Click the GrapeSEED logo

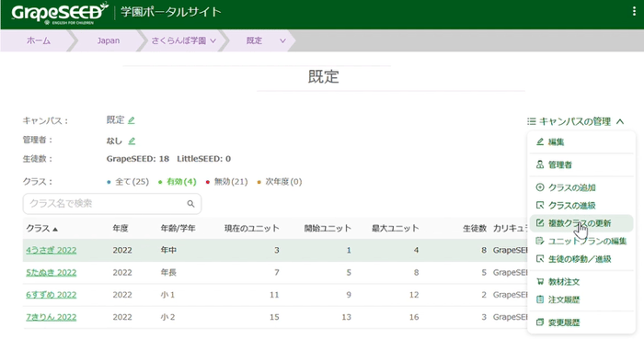(x=60, y=13)
